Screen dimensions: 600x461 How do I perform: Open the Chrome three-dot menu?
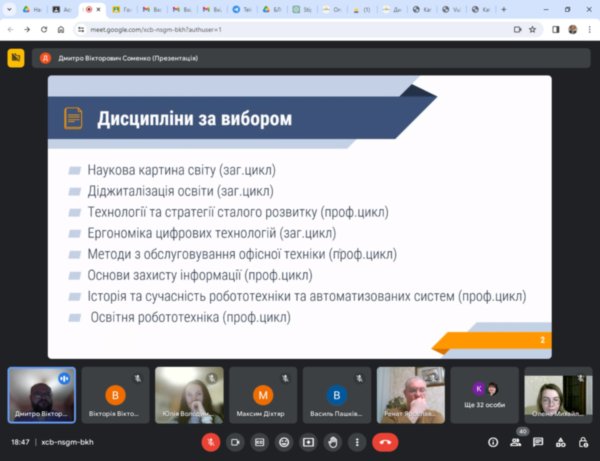click(x=590, y=30)
